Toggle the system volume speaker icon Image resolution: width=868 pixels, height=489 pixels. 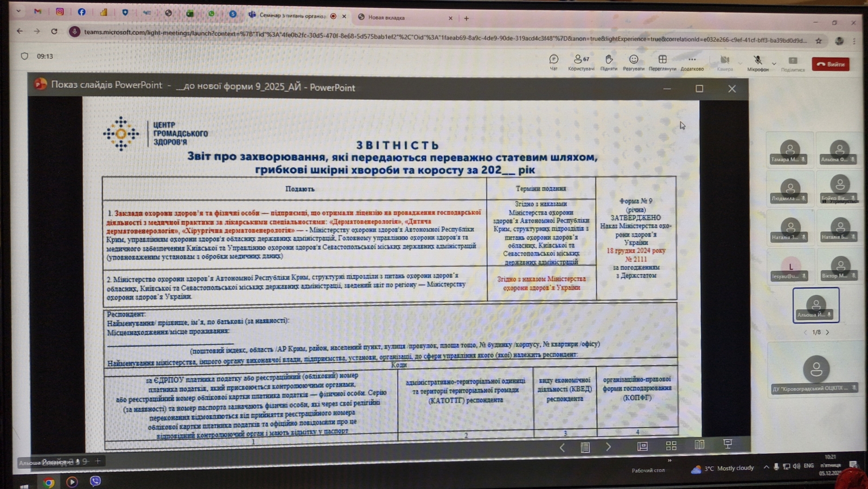tap(796, 466)
